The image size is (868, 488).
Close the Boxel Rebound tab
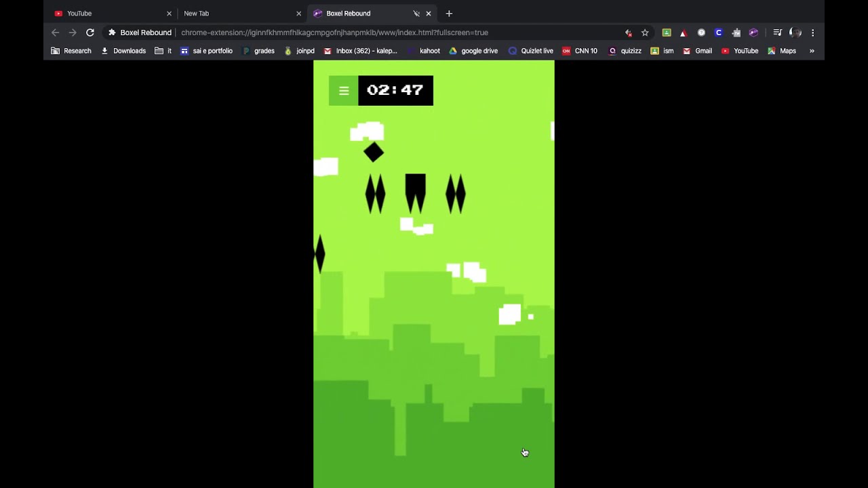pos(429,14)
